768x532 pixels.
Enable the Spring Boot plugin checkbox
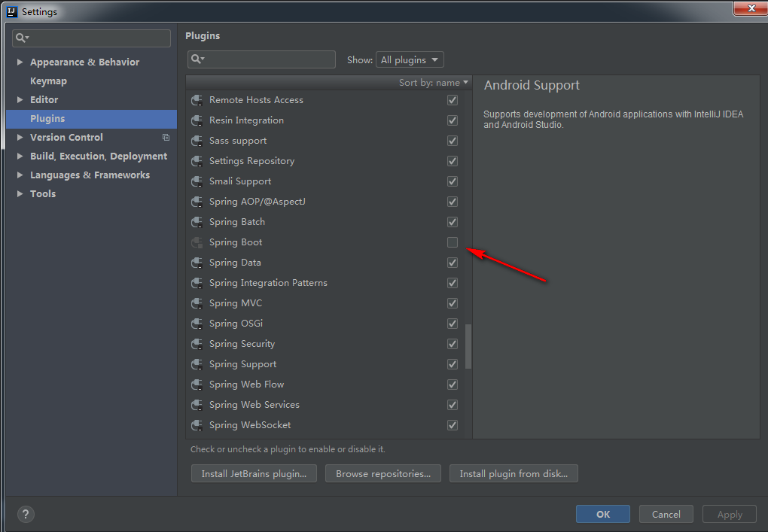[452, 242]
